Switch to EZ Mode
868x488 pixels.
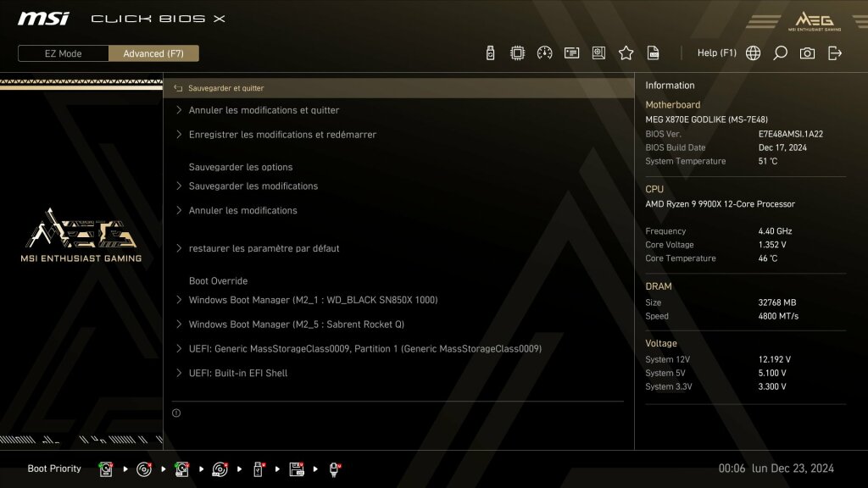(63, 53)
